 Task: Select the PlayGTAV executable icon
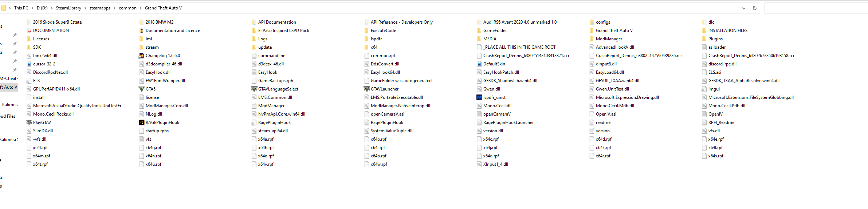coord(29,122)
